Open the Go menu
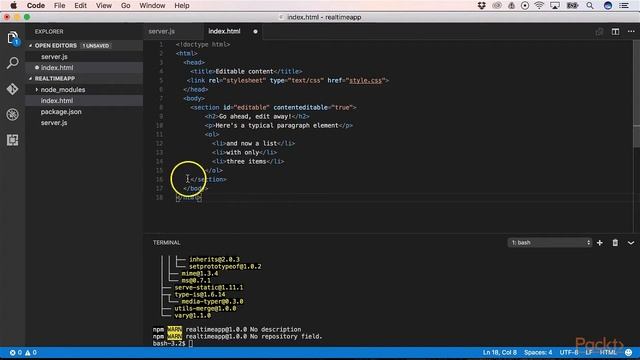The height and width of the screenshot is (360, 640). [x=126, y=5]
